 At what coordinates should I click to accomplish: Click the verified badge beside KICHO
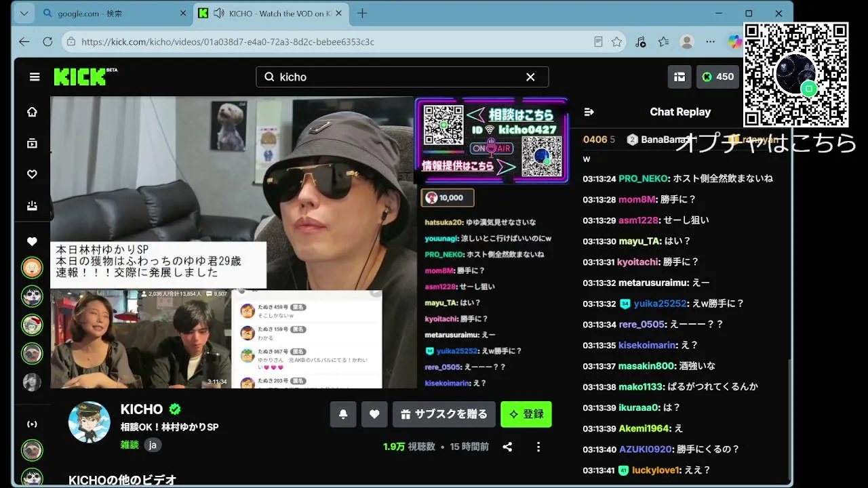(x=175, y=409)
